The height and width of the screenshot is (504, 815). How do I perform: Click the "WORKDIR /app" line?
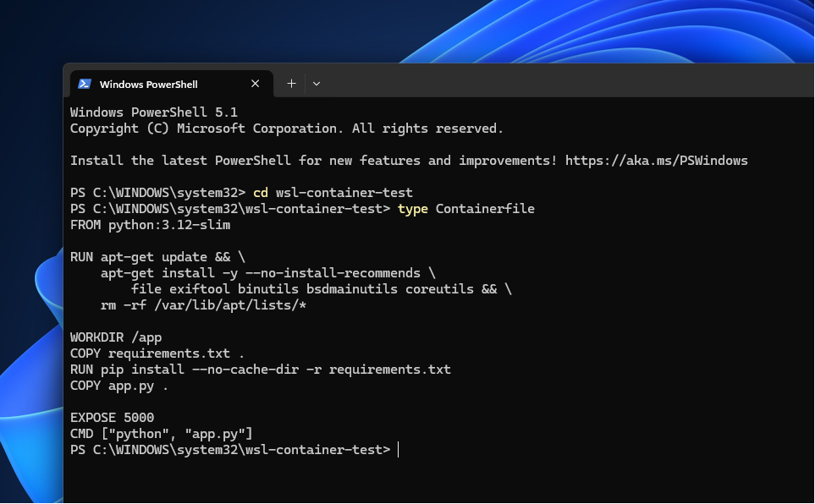tap(116, 337)
